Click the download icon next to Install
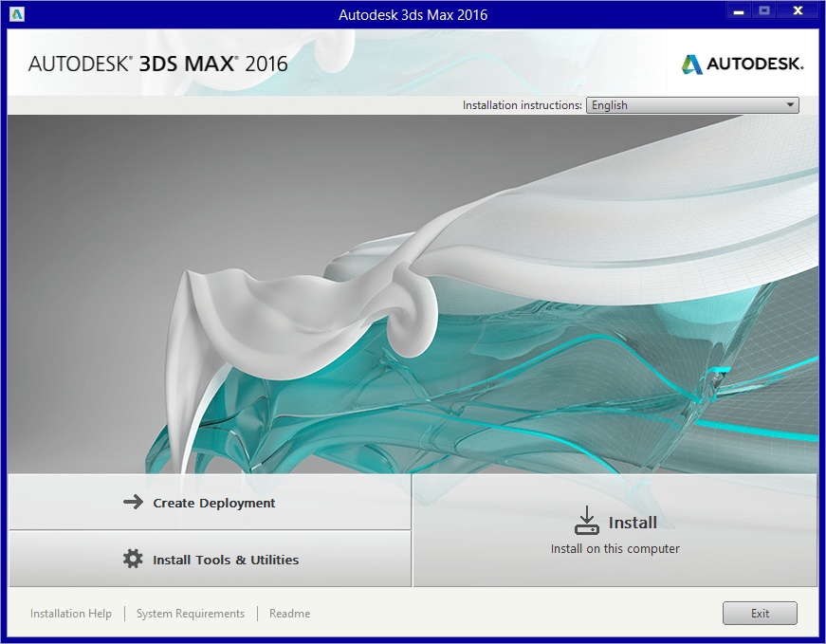The height and width of the screenshot is (644, 826). (587, 520)
